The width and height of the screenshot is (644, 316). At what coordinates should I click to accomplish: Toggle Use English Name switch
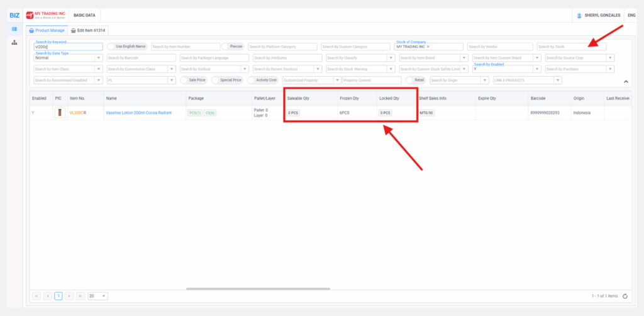(111, 47)
